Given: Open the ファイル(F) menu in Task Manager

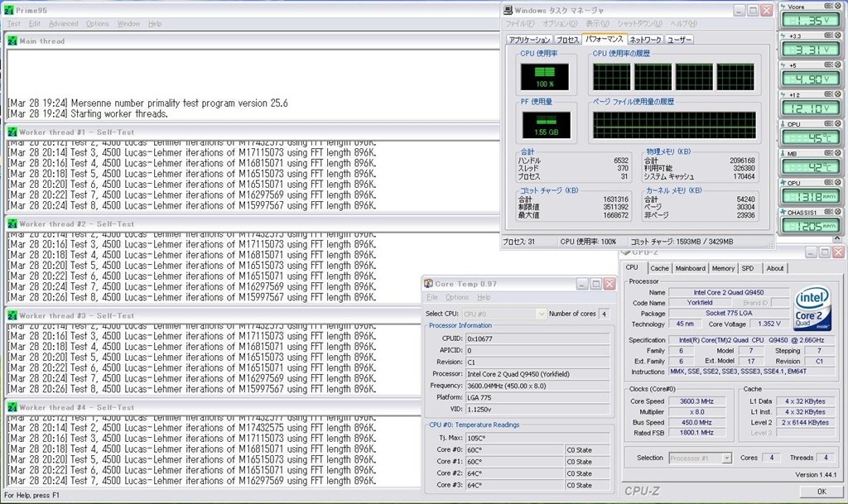Looking at the screenshot, I should pos(519,24).
